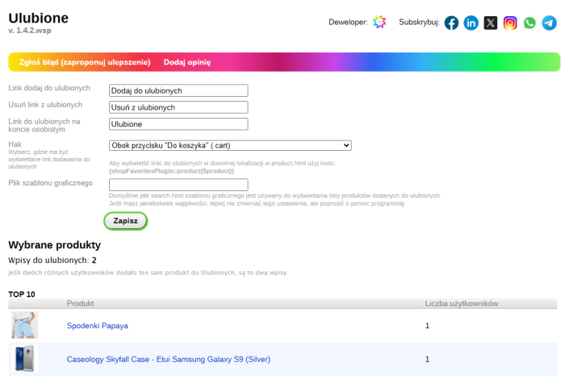565x392 pixels.
Task: Open the Facebook subscribe icon
Action: point(452,23)
